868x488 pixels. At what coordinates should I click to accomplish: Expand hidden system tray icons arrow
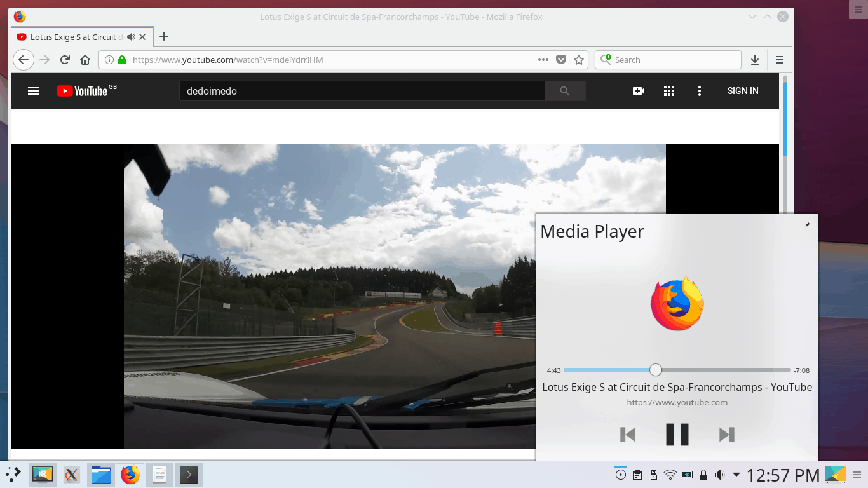736,475
